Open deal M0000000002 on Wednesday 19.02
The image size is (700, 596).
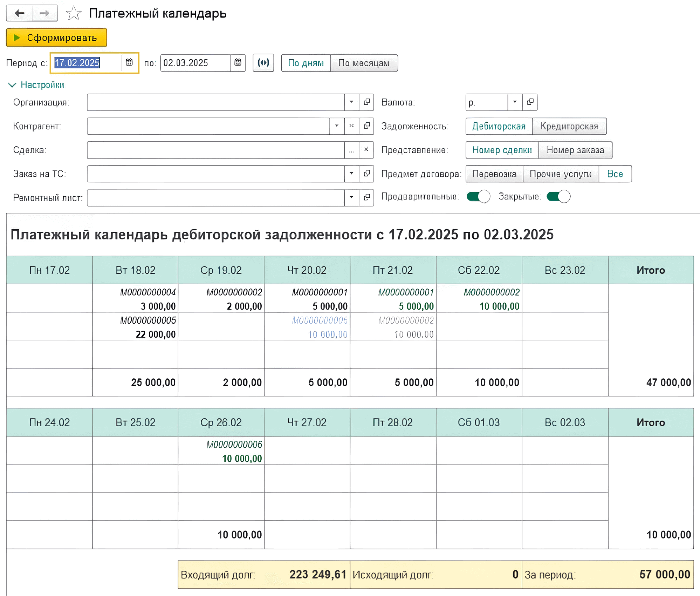coord(234,292)
